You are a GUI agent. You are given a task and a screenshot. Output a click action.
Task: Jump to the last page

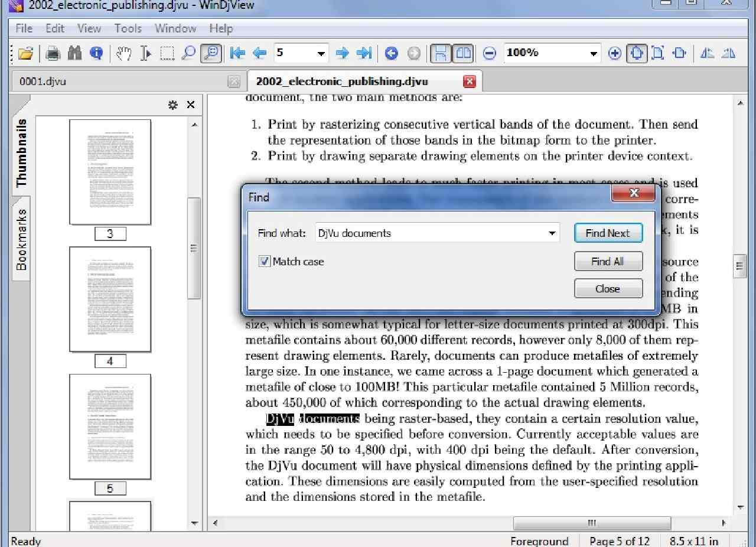(364, 53)
